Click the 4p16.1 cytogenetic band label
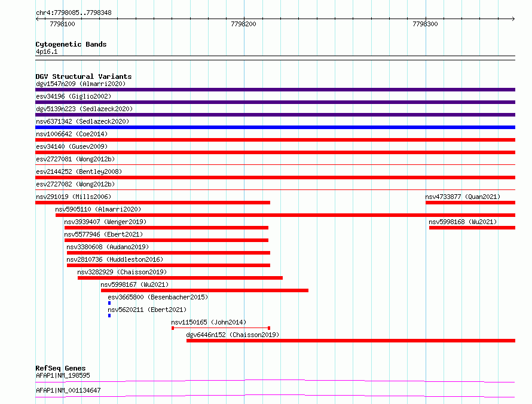The height and width of the screenshot is (404, 532). (47, 51)
